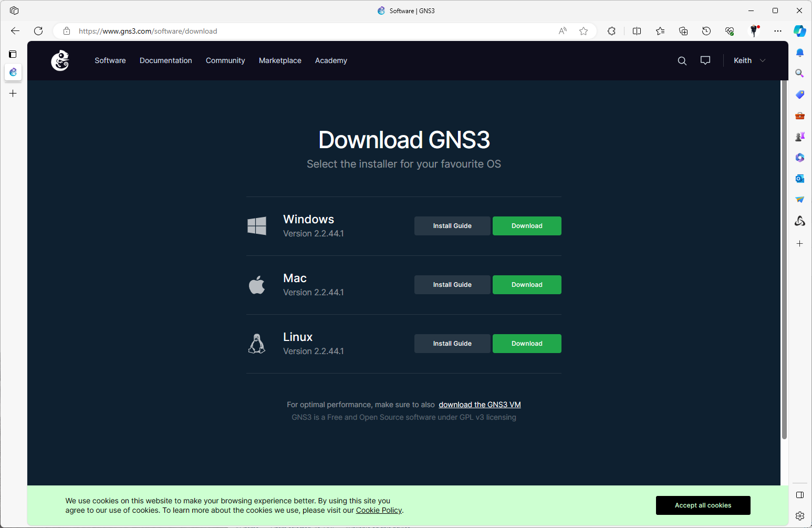Open the search icon on the GNS3 navbar
This screenshot has height=528, width=812.
[x=682, y=60]
